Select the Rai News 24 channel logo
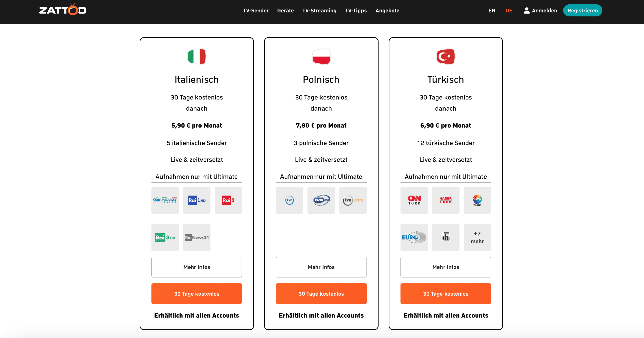 coord(197,237)
